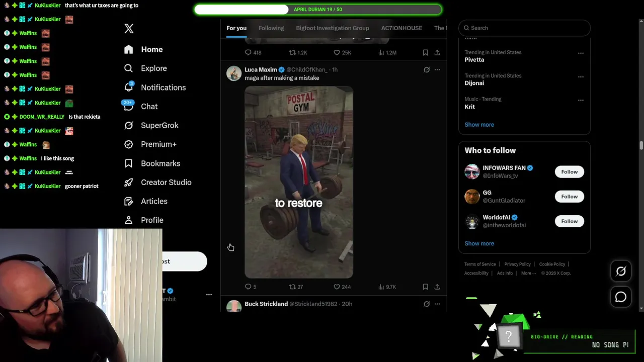Click Grok icon on Luca Maxim's post

point(427,70)
